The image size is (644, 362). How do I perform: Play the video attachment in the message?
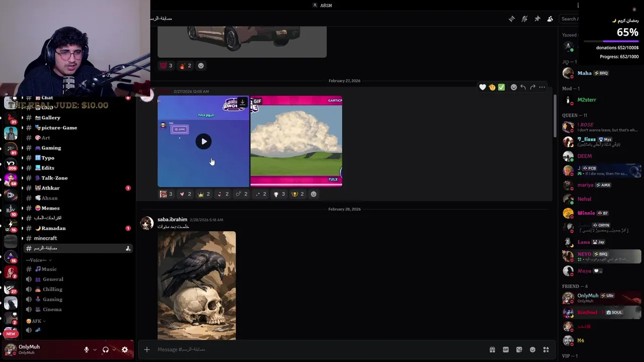click(x=204, y=141)
